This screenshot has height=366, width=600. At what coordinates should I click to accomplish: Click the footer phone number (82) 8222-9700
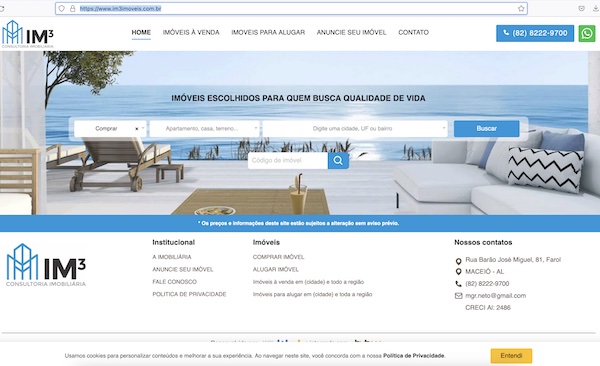(x=487, y=284)
